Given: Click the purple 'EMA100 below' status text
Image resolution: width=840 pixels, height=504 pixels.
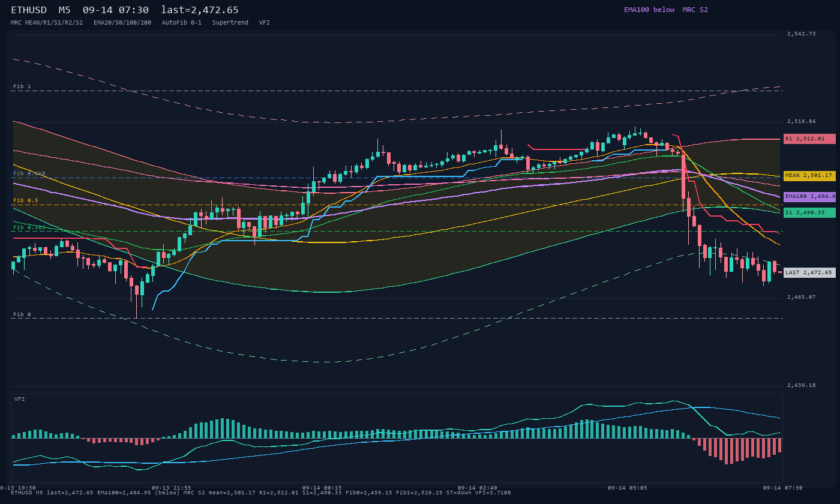Looking at the screenshot, I should click(649, 10).
